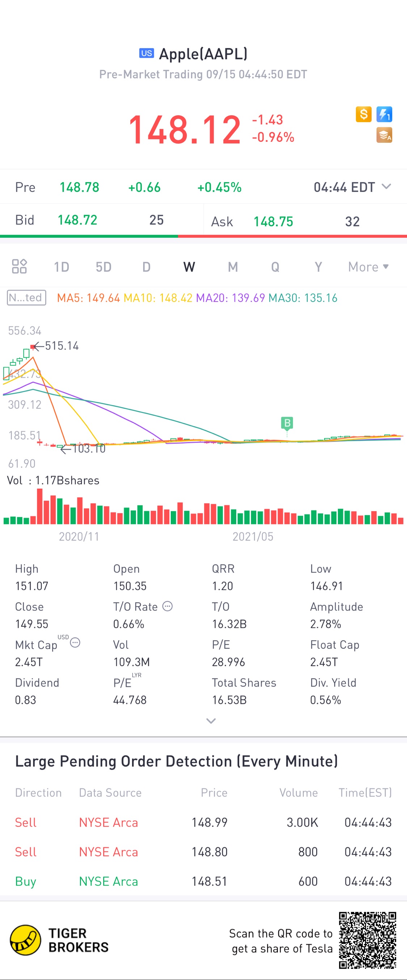
Task: Tap the MA10: 148.42 indicator label
Action: 158,298
